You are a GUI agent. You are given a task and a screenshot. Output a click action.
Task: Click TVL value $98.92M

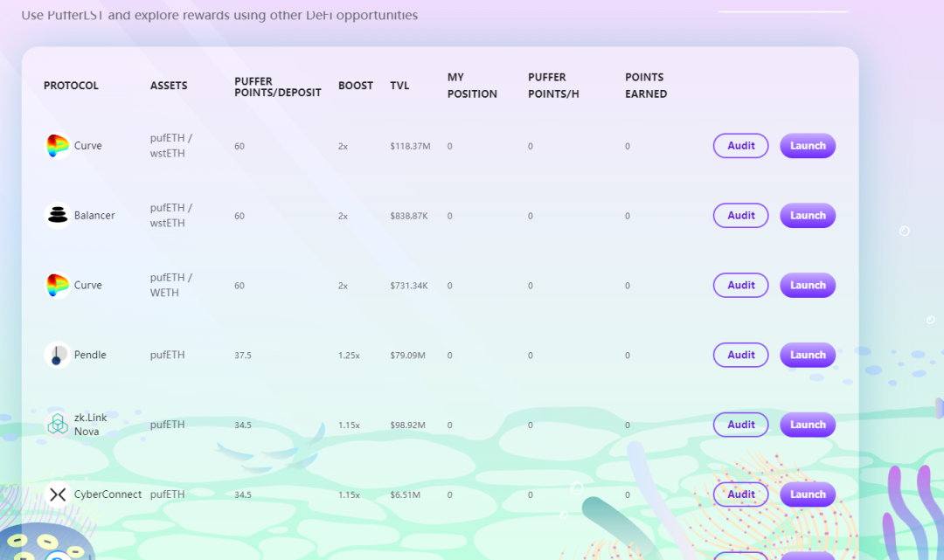coord(407,425)
